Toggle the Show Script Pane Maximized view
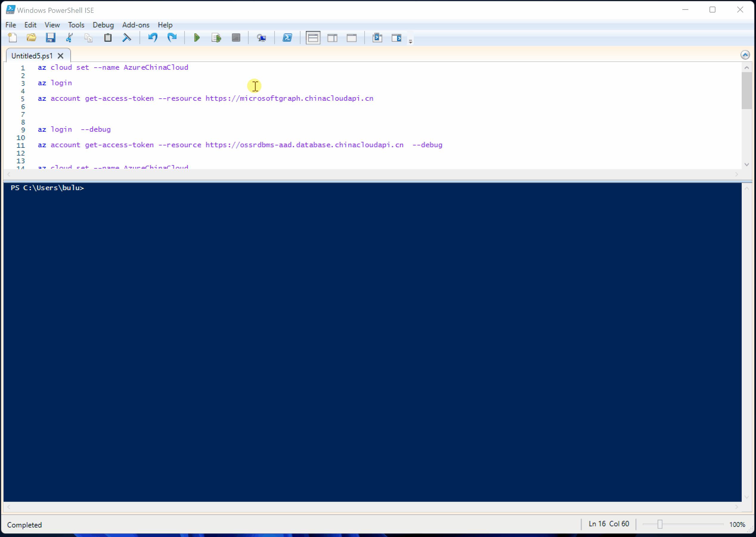 coord(351,38)
